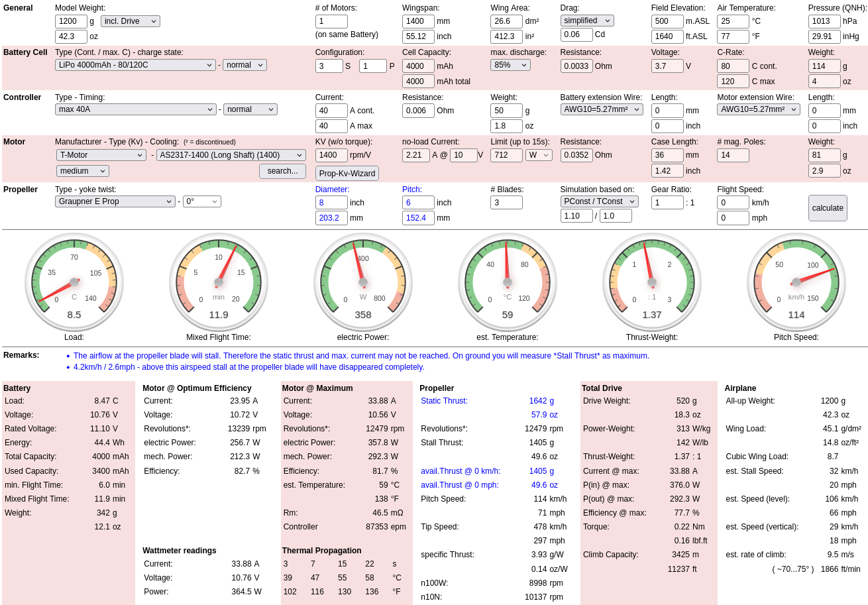The width and height of the screenshot is (868, 605).
Task: Click the Pitch Speed gauge
Action: [796, 282]
